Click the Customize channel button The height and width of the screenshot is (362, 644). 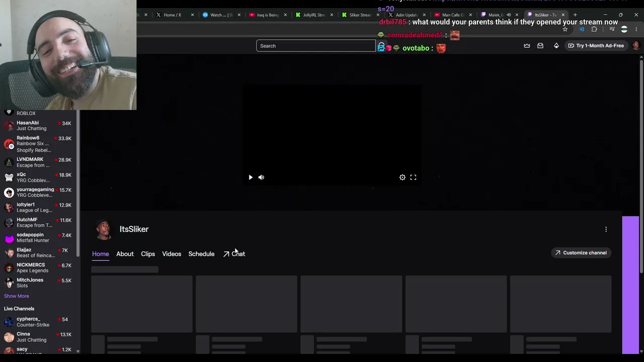[581, 253]
